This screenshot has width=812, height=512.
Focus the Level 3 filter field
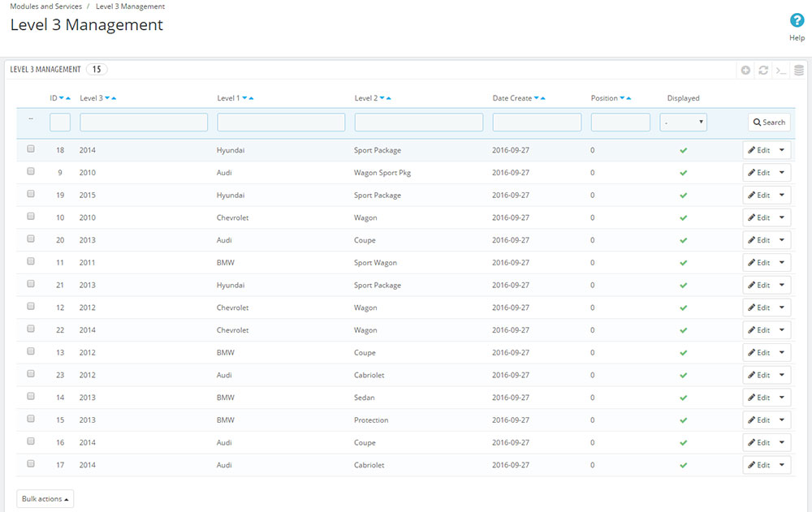coord(144,123)
